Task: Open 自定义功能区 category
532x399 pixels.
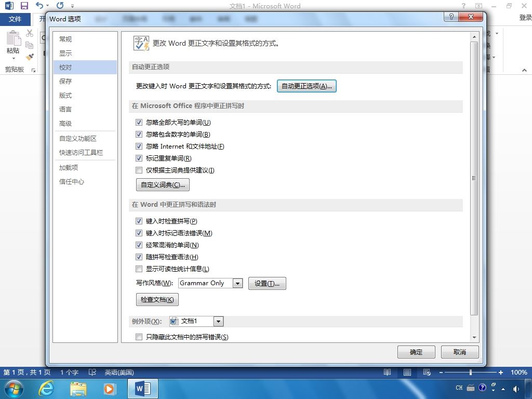Action: 85,138
